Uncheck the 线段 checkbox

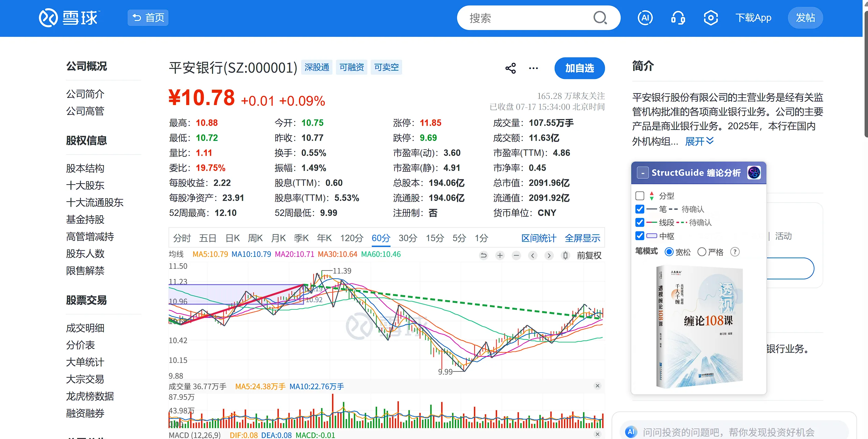640,222
